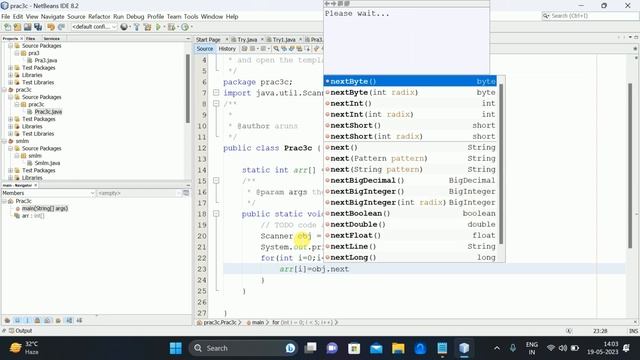Image resolution: width=640 pixels, height=360 pixels.
Task: Click the Clean and Build icon
Action: click(x=147, y=27)
